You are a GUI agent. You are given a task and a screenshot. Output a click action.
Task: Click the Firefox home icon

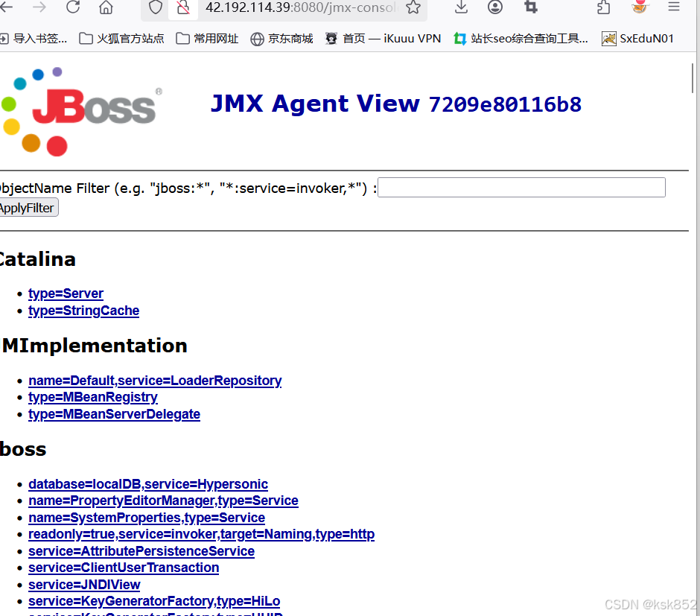pyautogui.click(x=105, y=7)
